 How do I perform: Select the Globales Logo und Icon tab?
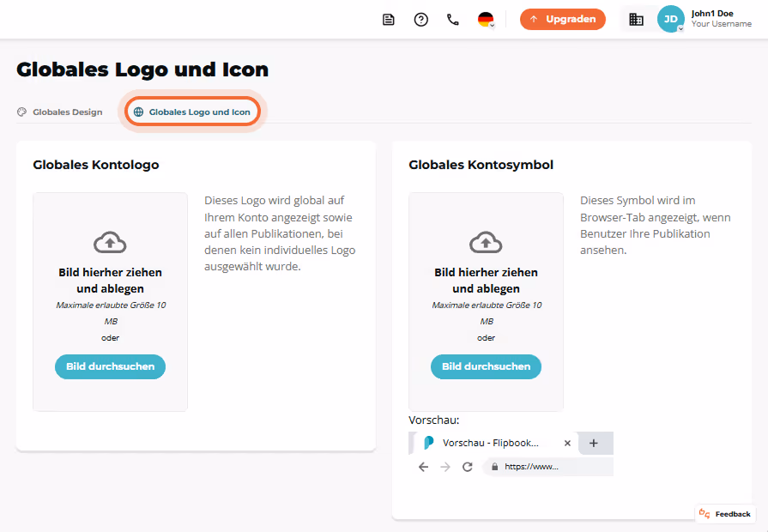[192, 112]
